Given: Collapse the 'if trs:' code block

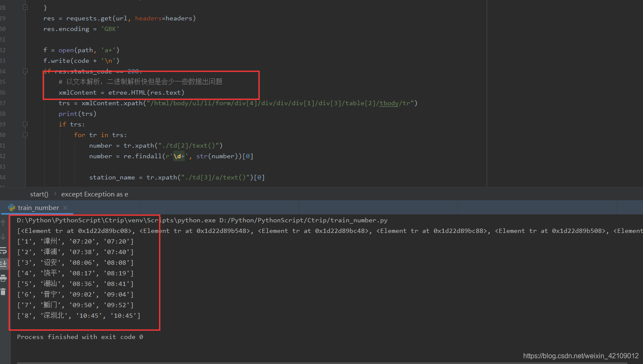Looking at the screenshot, I should tap(25, 124).
